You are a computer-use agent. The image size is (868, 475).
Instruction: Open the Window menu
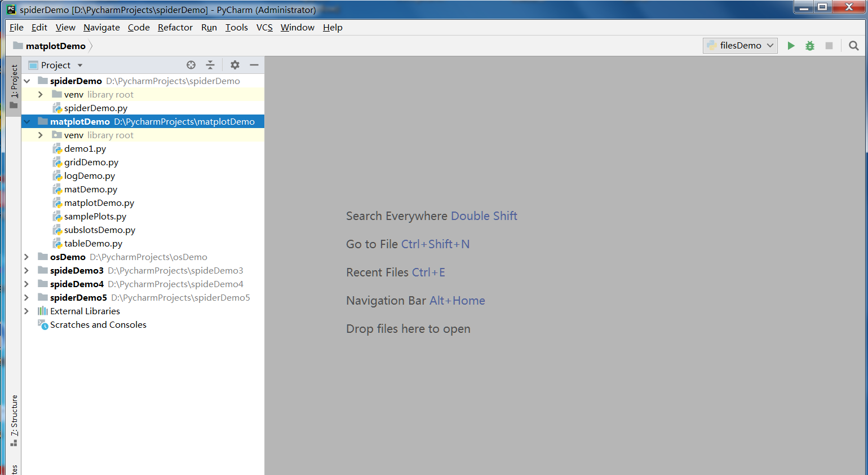[298, 27]
